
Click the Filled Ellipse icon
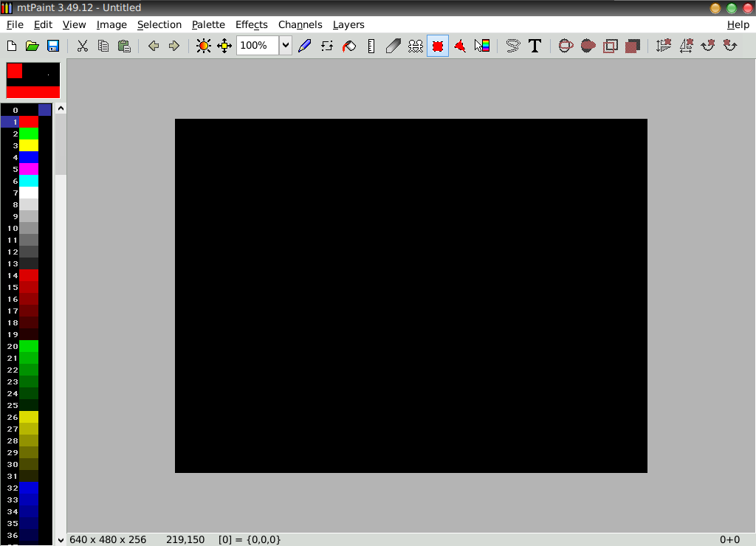pyautogui.click(x=588, y=46)
